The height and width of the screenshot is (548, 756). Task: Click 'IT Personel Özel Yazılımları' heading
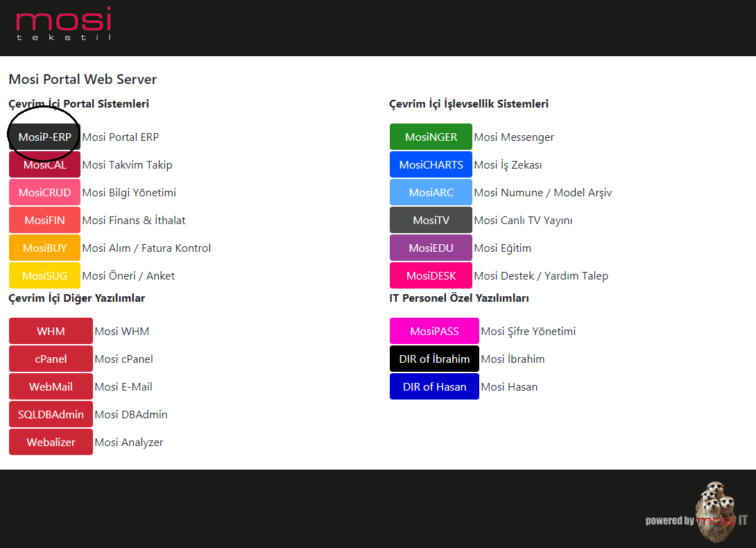click(x=459, y=298)
